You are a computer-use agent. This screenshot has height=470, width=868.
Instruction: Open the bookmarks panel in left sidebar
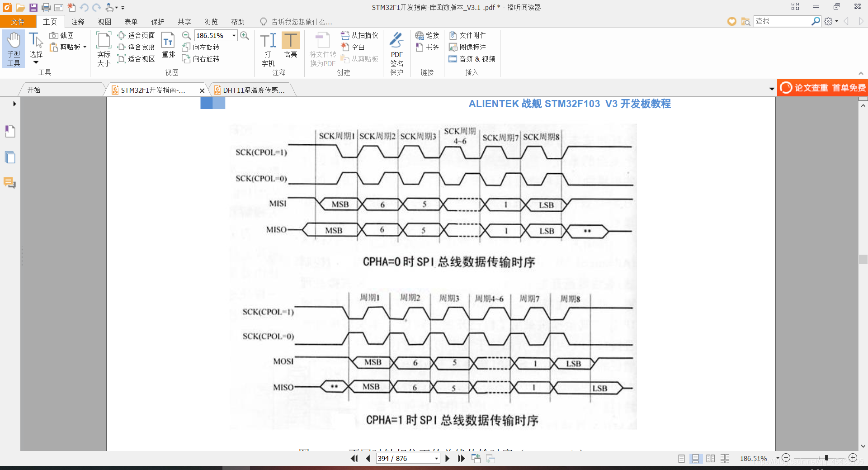[10, 131]
